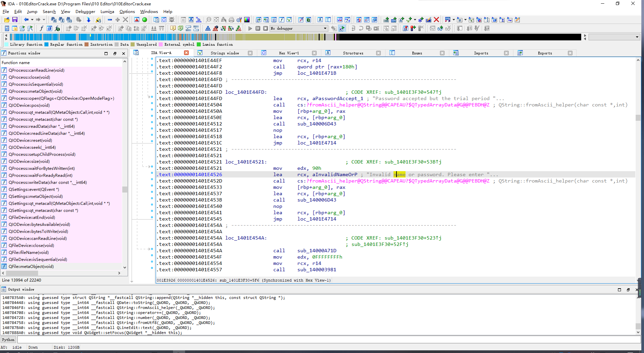The height and width of the screenshot is (353, 644).
Task: Open the string-plus icon dropdown arrow
Action: pos(415,20)
